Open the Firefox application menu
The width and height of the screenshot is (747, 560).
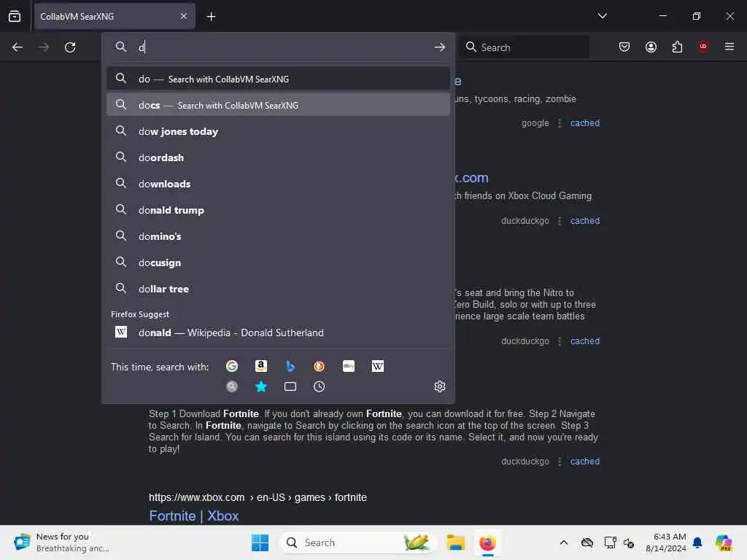pyautogui.click(x=729, y=47)
